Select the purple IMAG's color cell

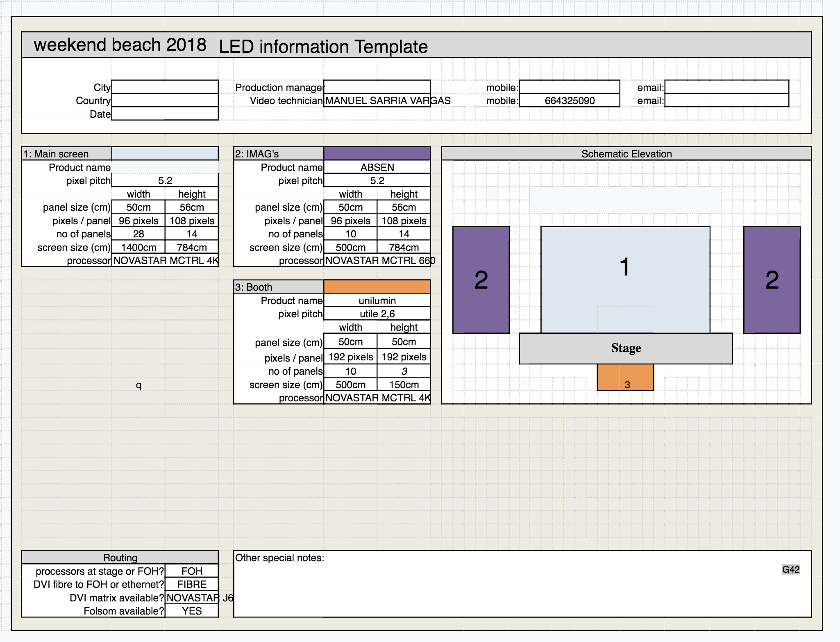point(377,154)
